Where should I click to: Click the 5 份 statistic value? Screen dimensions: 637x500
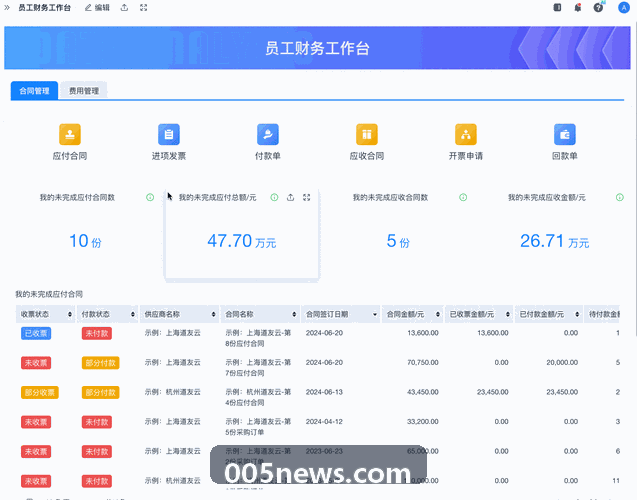point(398,241)
